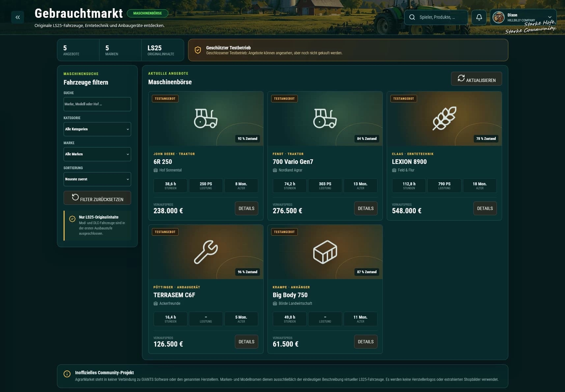Click the wheat icon on the LEXION 8900 card
Screen dimensions: 565x392
click(444, 118)
